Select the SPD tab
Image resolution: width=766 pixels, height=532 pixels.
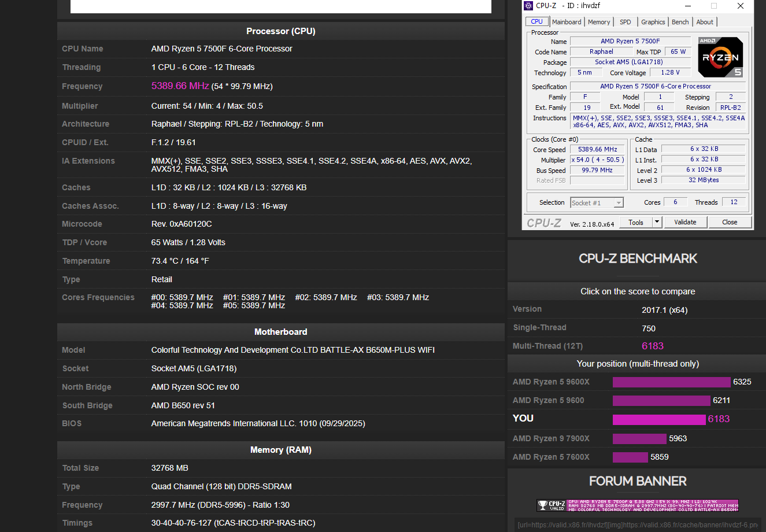(x=626, y=22)
